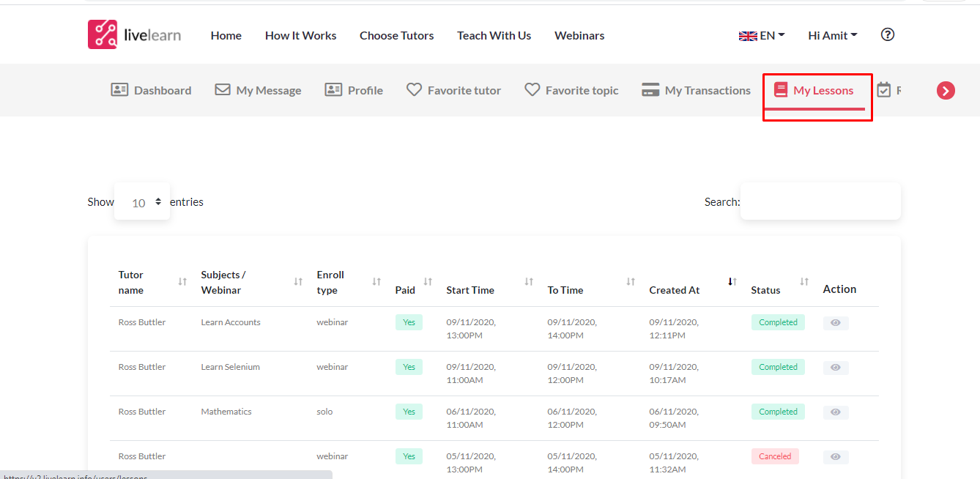The image size is (980, 479).
Task: Click into the Search input field
Action: click(820, 201)
